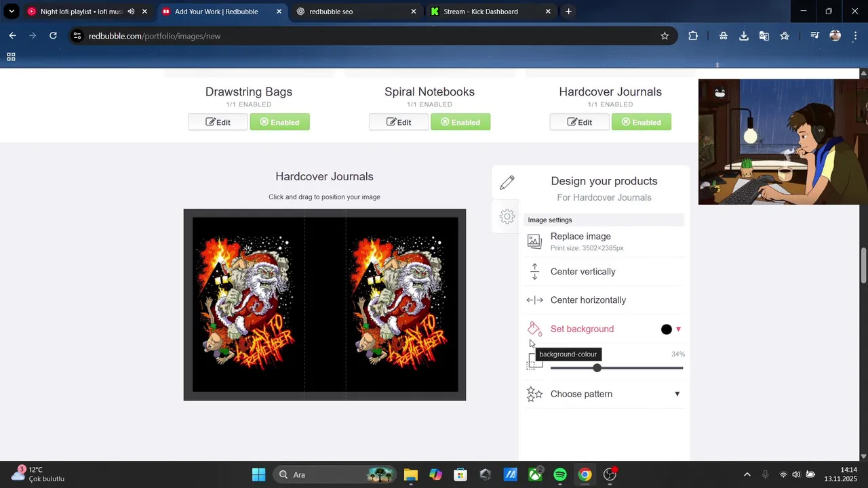Open the volume control in system tray
The width and height of the screenshot is (868, 488).
796,474
